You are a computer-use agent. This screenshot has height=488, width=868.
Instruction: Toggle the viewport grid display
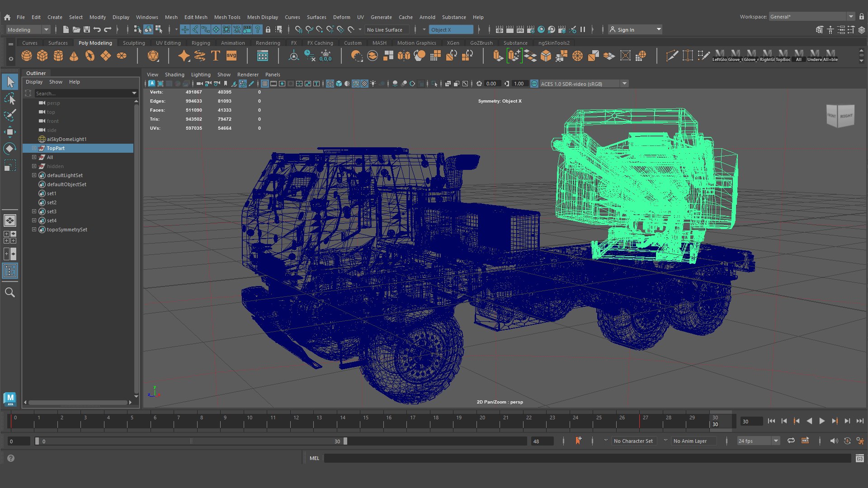click(x=265, y=84)
